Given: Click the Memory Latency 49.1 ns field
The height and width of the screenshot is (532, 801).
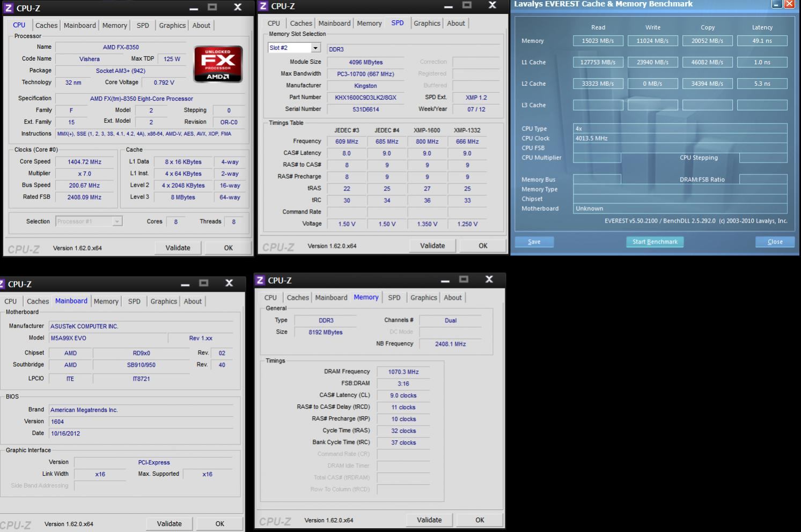Looking at the screenshot, I should tap(762, 41).
